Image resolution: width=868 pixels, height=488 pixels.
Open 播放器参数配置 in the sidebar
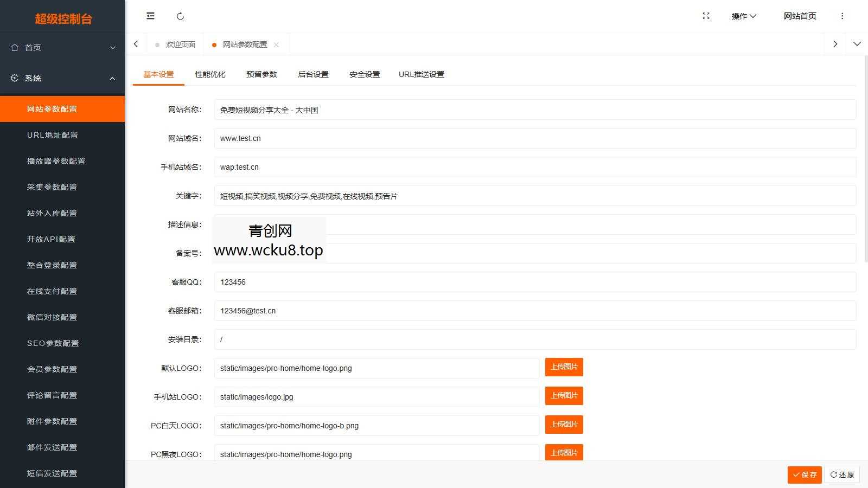(x=56, y=161)
